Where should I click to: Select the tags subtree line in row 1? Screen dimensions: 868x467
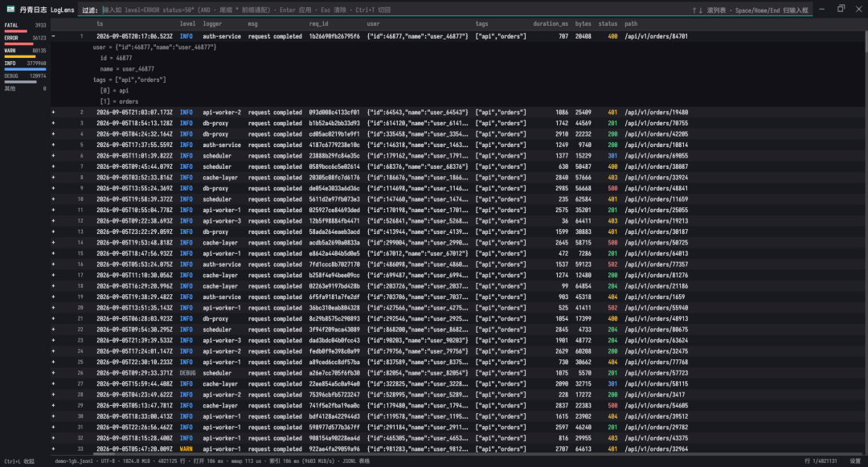point(129,80)
